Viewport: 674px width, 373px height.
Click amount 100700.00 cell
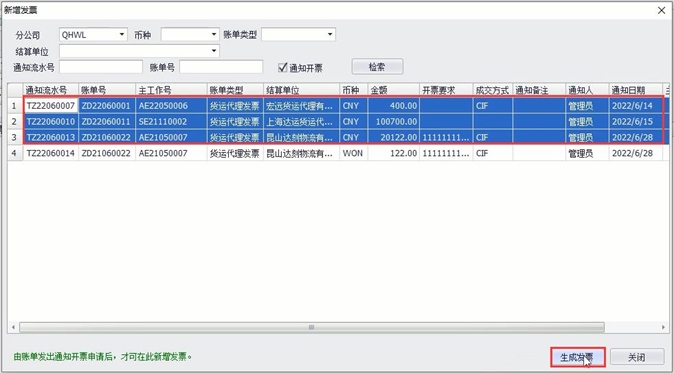pyautogui.click(x=393, y=122)
